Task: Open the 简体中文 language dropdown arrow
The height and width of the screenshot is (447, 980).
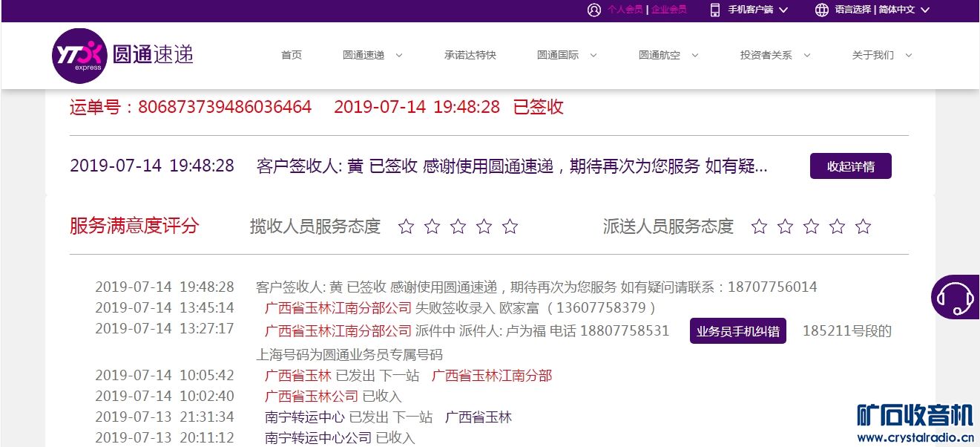Action: [x=924, y=10]
